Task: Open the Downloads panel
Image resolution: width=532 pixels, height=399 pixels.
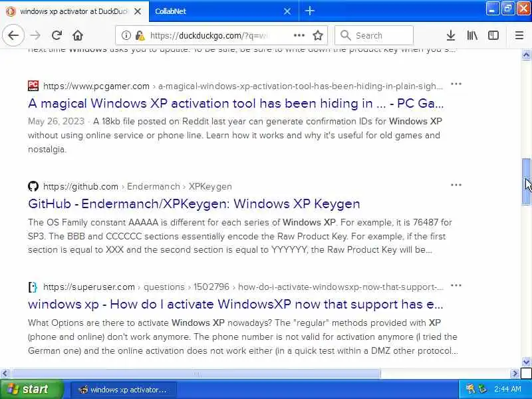Action: [451, 35]
